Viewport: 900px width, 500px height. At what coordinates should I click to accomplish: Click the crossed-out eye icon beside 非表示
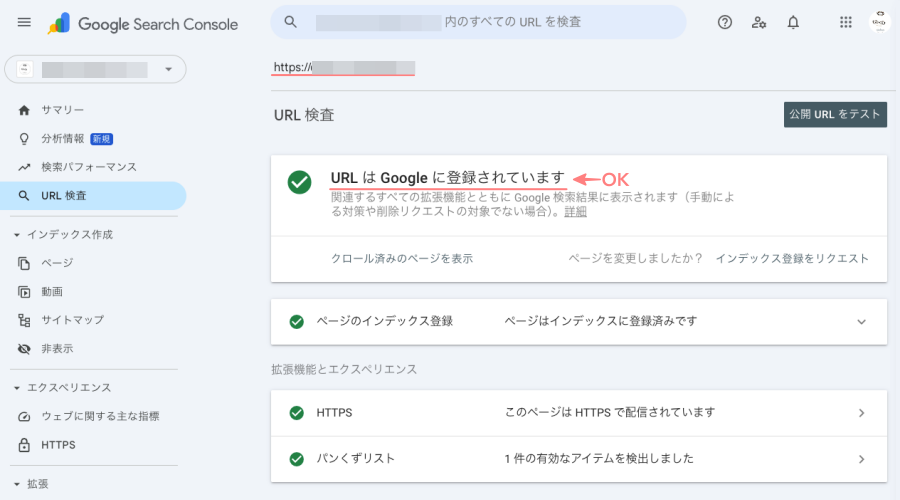pyautogui.click(x=24, y=349)
